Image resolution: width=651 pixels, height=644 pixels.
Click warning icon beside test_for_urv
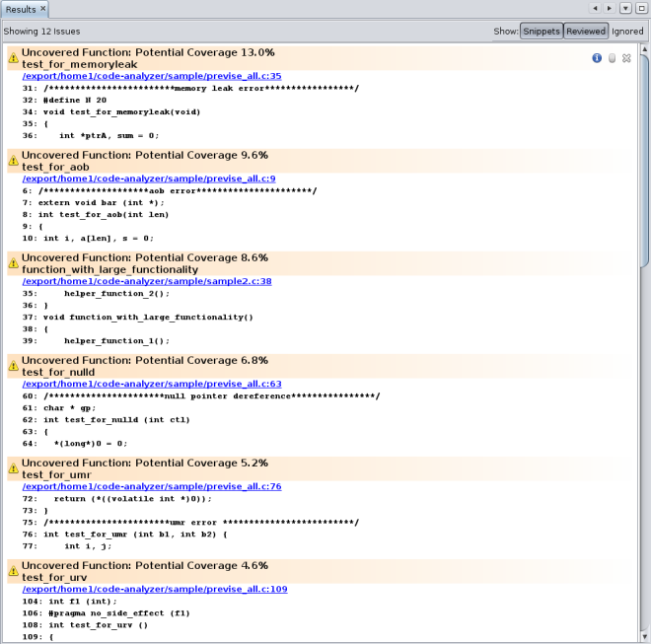click(x=13, y=570)
